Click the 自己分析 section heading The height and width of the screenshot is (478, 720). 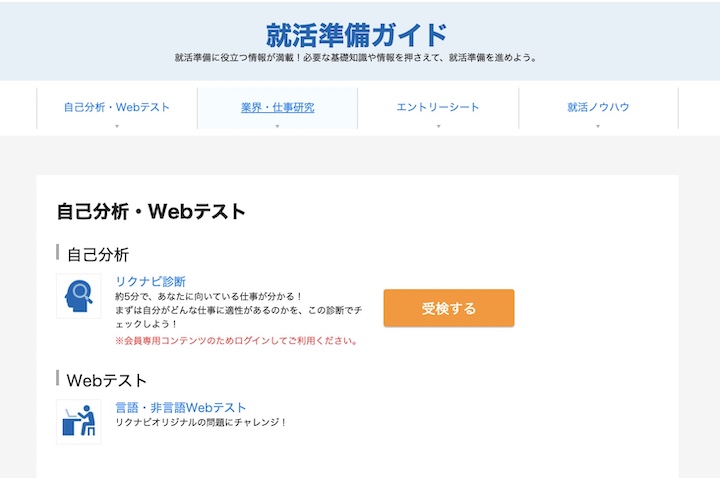coord(98,255)
